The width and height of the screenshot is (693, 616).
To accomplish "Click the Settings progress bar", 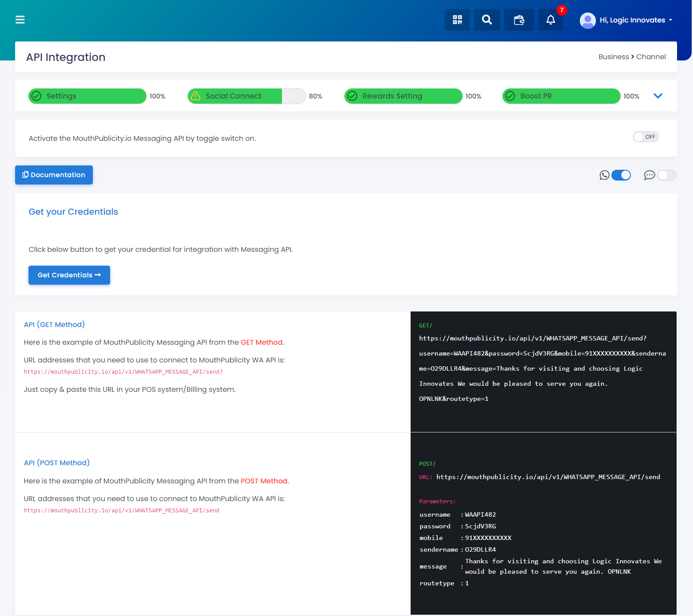I will click(x=87, y=96).
